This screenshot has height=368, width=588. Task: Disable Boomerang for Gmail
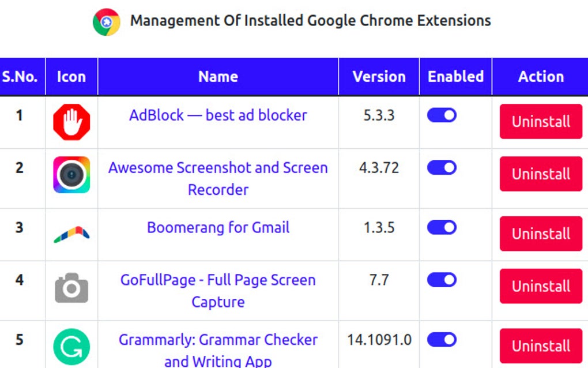[x=442, y=227]
